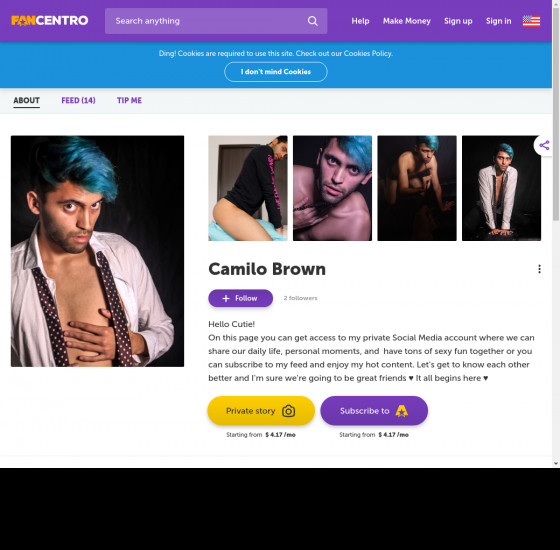The width and height of the screenshot is (560, 550).
Task: Click the down arrow of the page scrollbar
Action: [556, 464]
